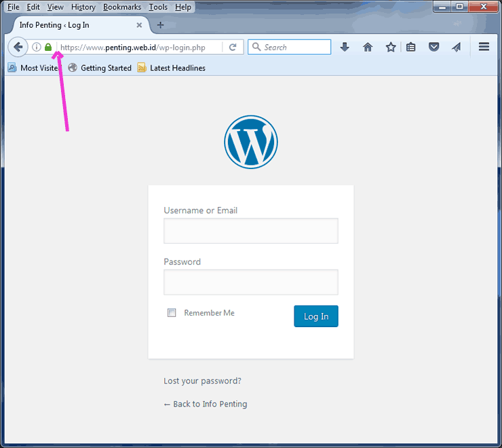The width and height of the screenshot is (502, 448).
Task: Open the Most Visited bookmarks folder
Action: (x=34, y=68)
